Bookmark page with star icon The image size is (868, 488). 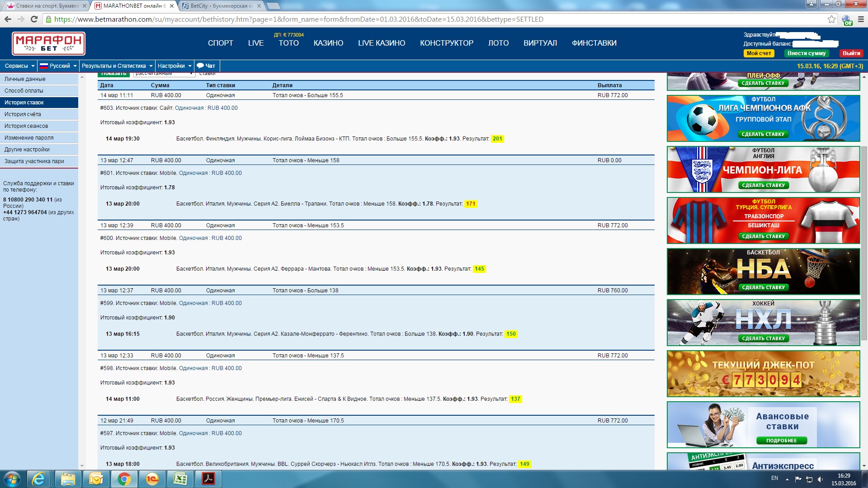831,19
